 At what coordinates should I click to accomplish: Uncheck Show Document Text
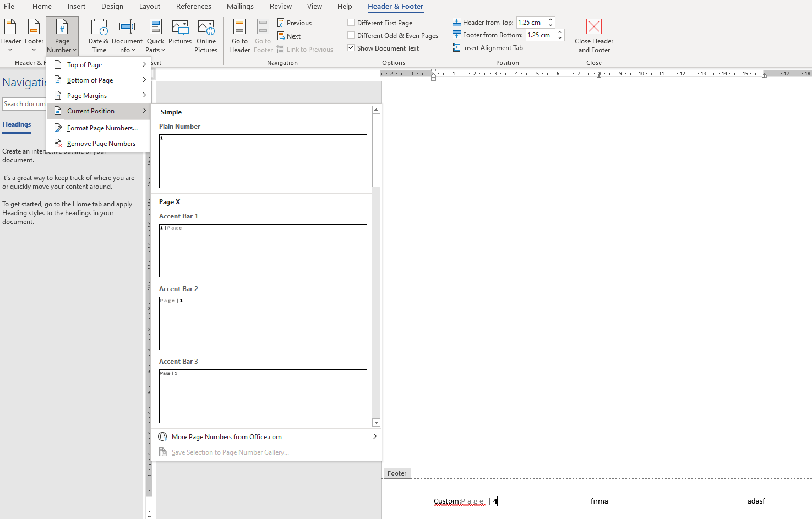click(x=351, y=48)
